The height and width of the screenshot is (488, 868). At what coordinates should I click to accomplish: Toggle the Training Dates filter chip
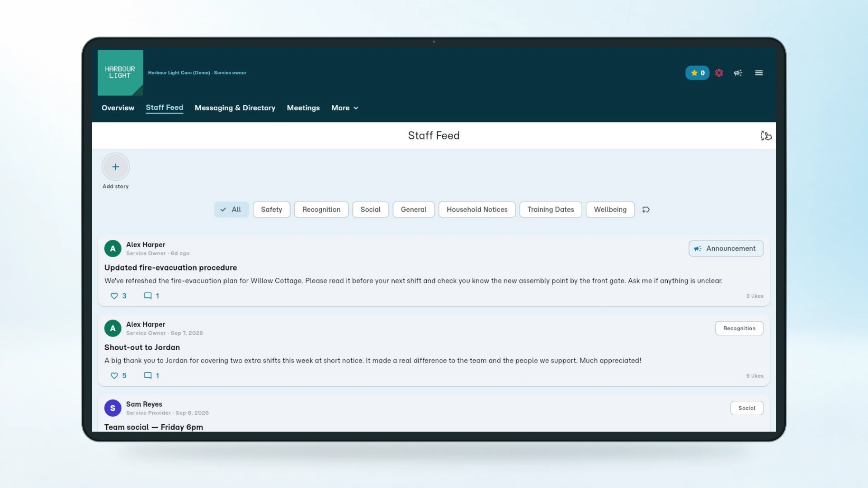[550, 210]
